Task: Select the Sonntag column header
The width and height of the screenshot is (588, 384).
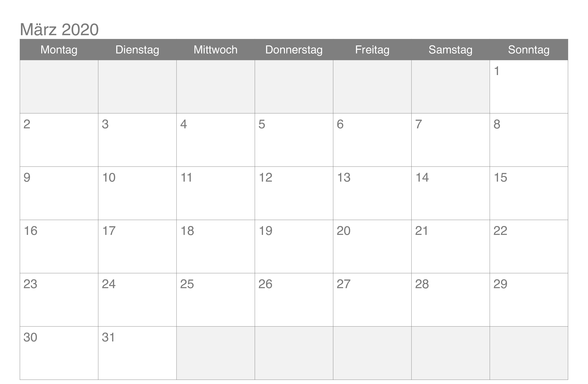Action: (x=529, y=50)
